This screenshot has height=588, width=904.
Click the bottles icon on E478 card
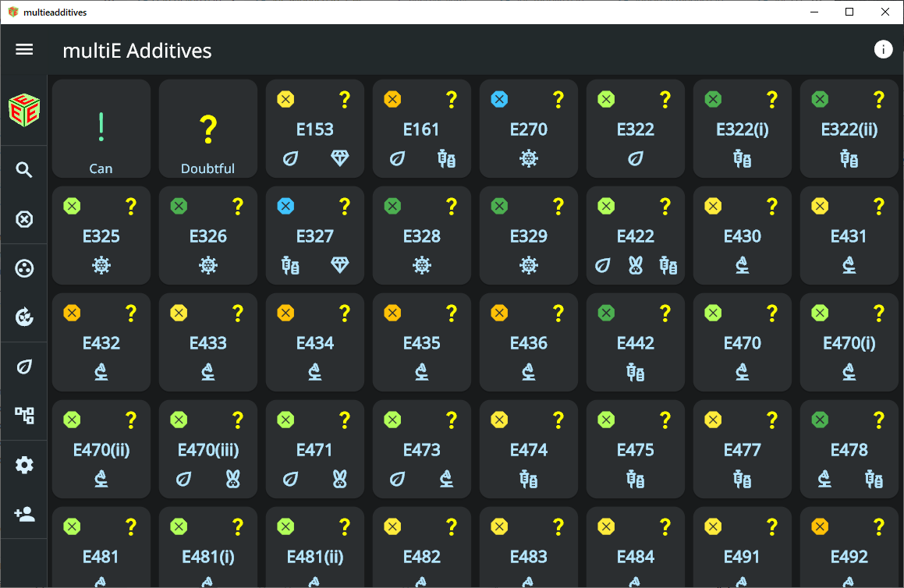(x=874, y=479)
